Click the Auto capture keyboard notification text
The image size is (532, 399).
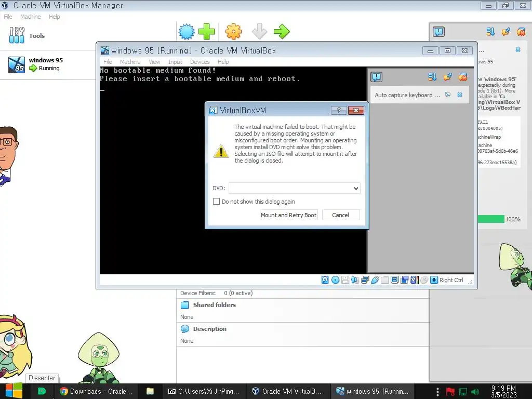407,95
